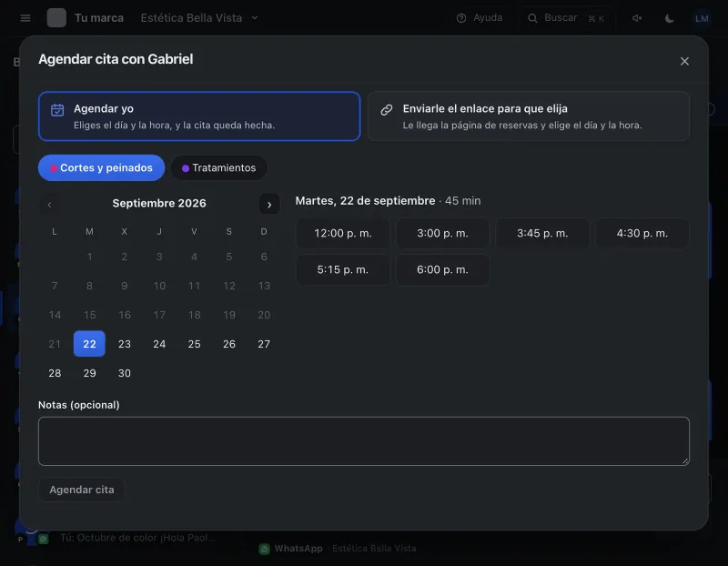Open the Buscar search box
Image resolution: width=728 pixels, height=566 pixels.
tap(566, 18)
